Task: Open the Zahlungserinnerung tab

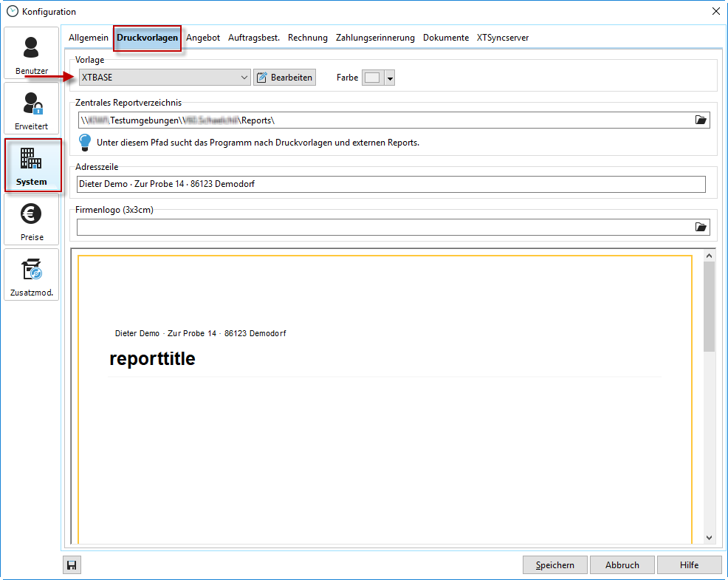Action: [x=375, y=38]
